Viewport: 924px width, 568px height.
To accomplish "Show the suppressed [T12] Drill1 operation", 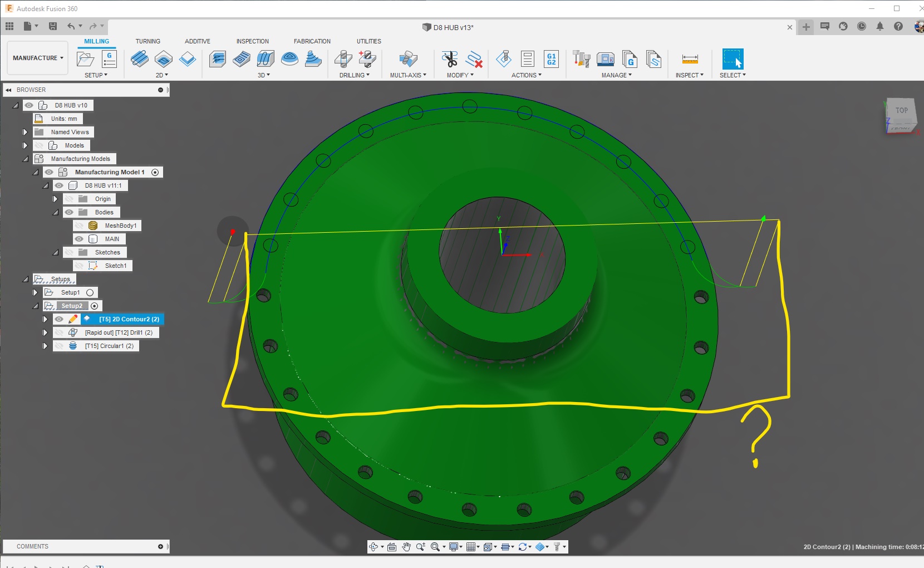I will point(59,332).
